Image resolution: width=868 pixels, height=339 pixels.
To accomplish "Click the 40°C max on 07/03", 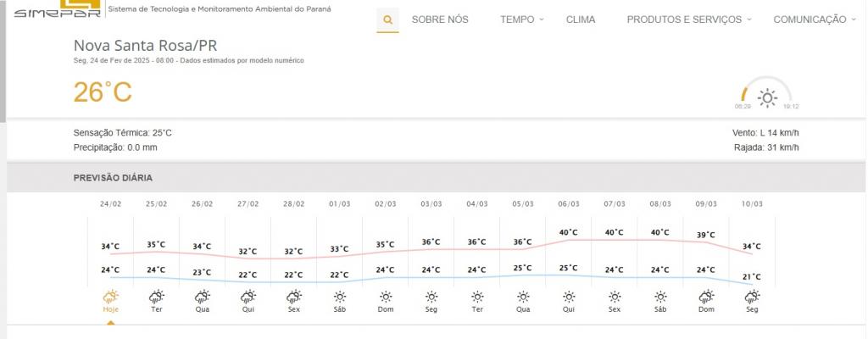I will coord(615,232).
